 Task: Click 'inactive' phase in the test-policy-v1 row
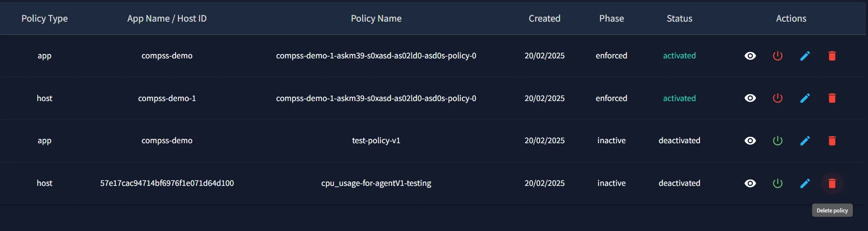pos(612,141)
